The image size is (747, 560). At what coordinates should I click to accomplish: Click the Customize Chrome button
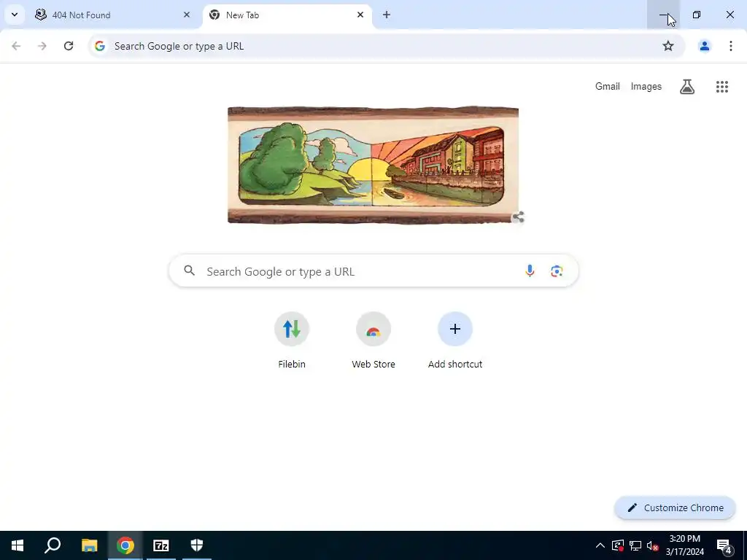[x=675, y=507]
